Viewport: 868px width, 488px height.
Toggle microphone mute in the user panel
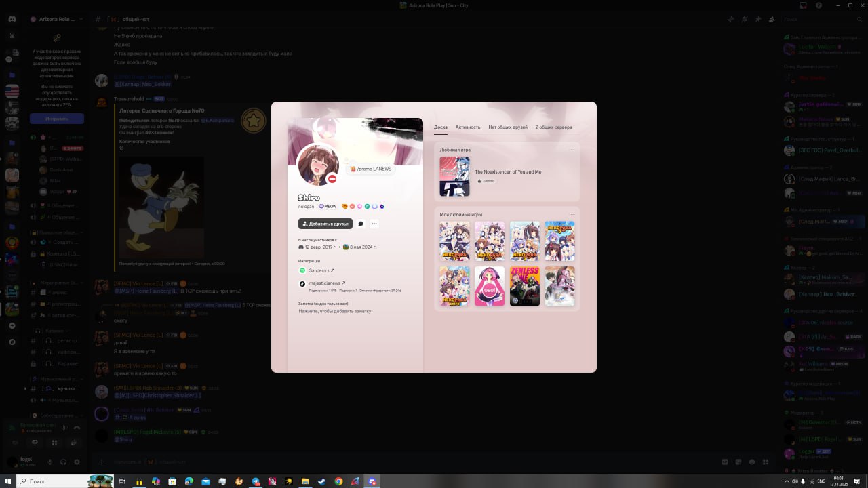point(50,462)
